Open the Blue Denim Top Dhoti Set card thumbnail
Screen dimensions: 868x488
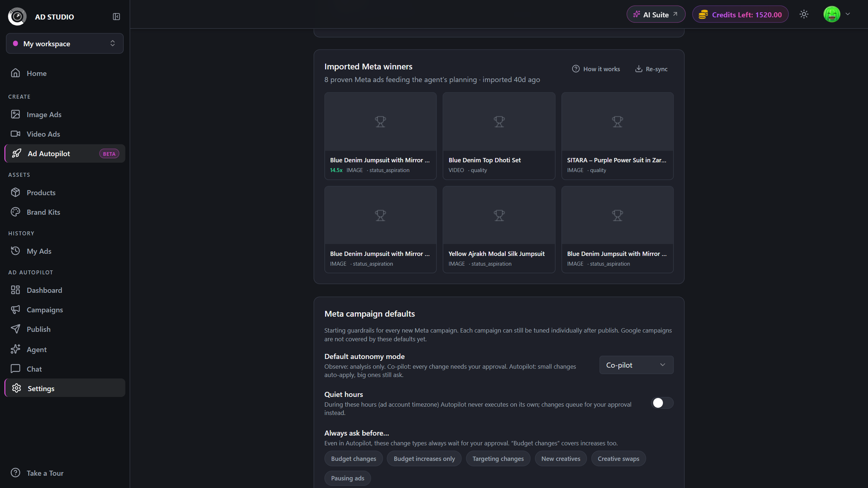coord(499,121)
